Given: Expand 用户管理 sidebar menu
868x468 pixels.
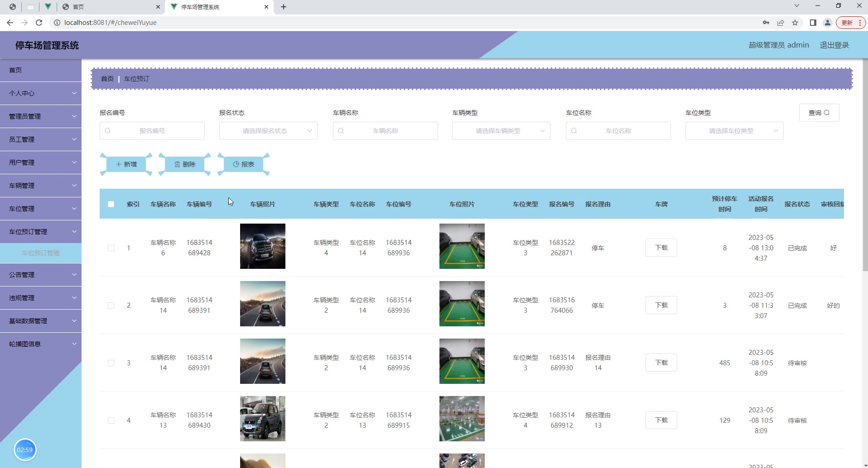Looking at the screenshot, I should 41,162.
